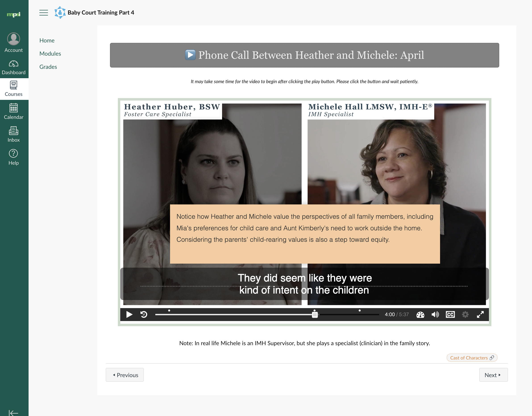Toggle closed captions CC button
The image size is (532, 416).
[450, 315]
